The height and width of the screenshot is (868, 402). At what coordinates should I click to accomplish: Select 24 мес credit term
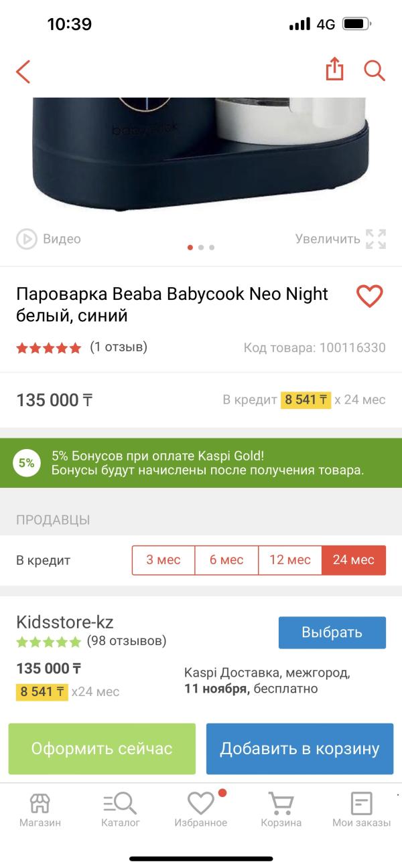(354, 560)
